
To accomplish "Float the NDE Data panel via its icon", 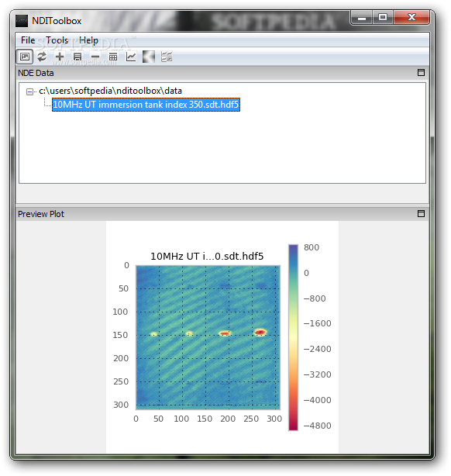I will tap(421, 73).
